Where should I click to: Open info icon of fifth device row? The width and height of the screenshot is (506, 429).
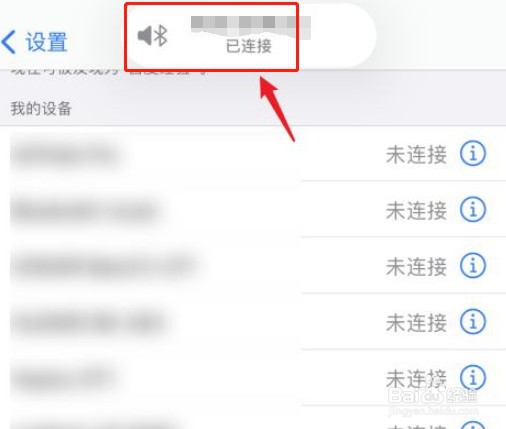point(473,378)
